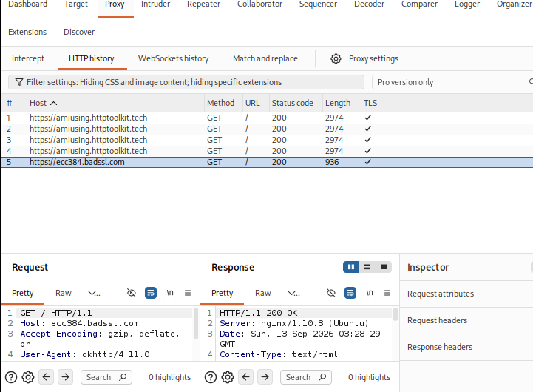
Task: Open help icon under Response panel
Action: point(211,377)
